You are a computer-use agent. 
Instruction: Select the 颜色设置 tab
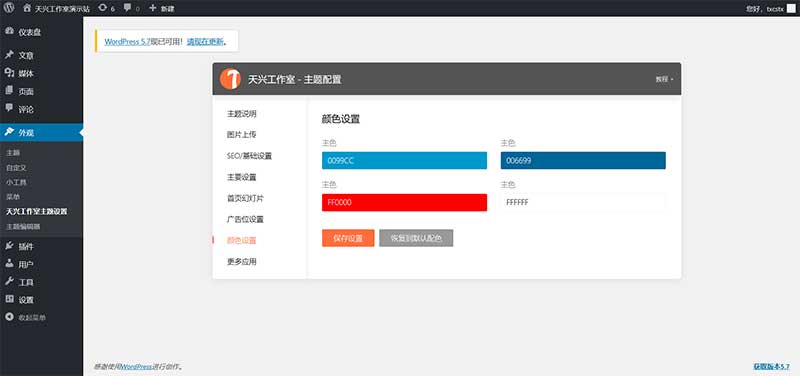(x=242, y=241)
